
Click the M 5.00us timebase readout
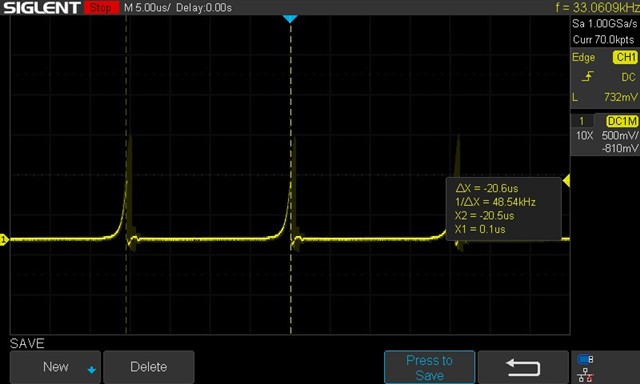[147, 8]
